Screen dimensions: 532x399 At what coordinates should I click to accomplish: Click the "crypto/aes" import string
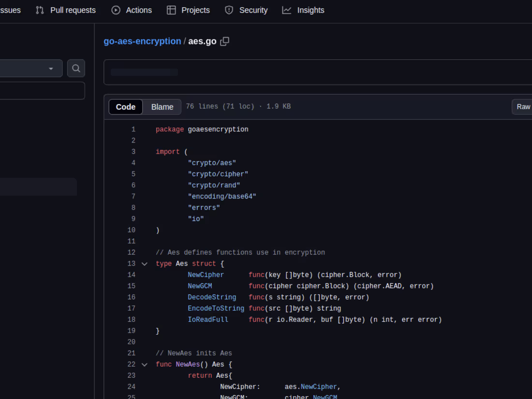212,163
